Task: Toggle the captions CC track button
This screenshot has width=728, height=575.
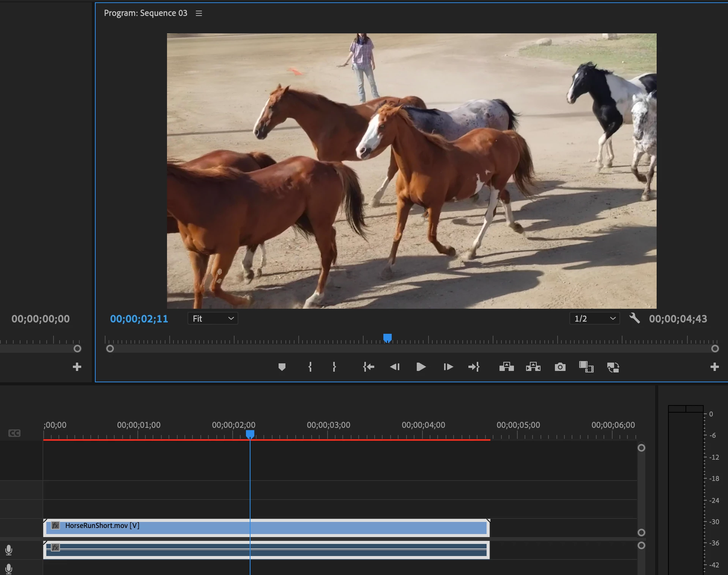Action: click(x=14, y=433)
